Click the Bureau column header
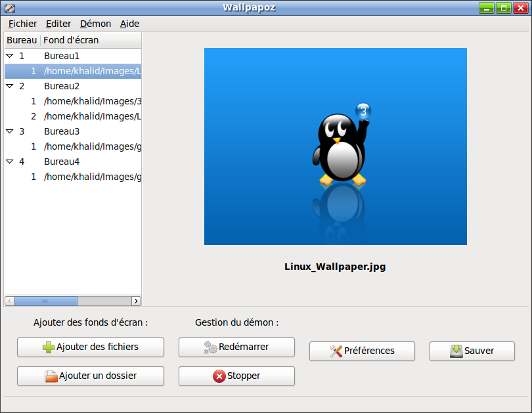Image resolution: width=532 pixels, height=413 pixels. 22,40
